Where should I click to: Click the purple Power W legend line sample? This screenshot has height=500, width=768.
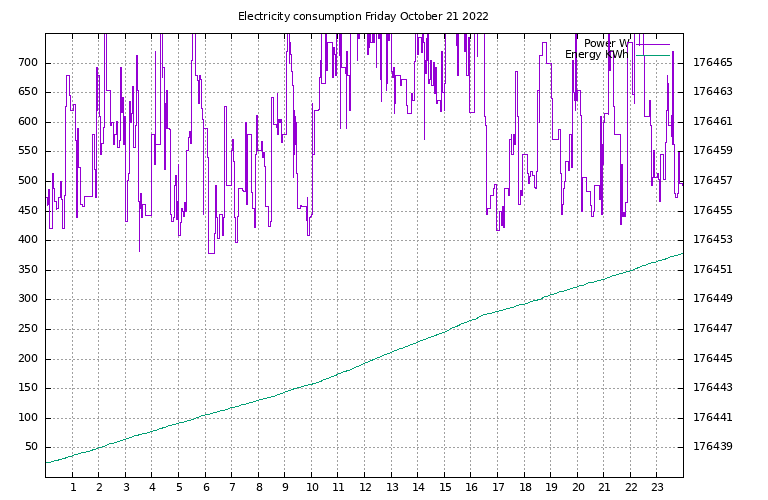(x=653, y=45)
